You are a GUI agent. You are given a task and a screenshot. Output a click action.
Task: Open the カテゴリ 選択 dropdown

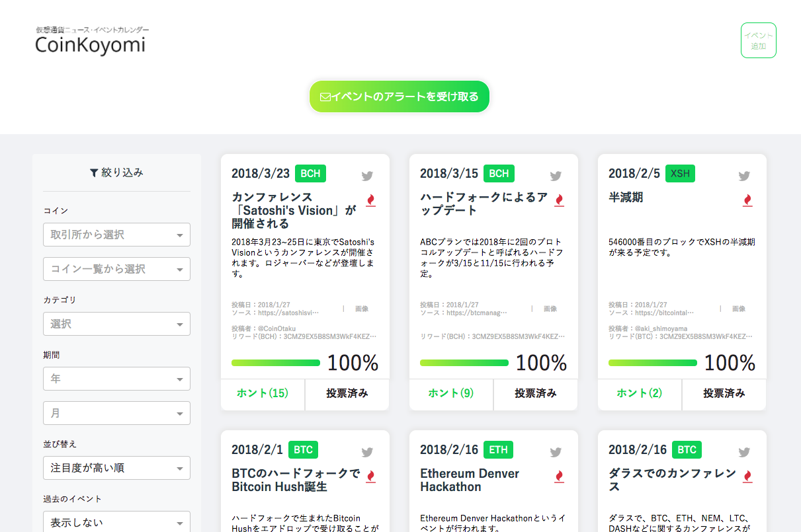click(116, 324)
